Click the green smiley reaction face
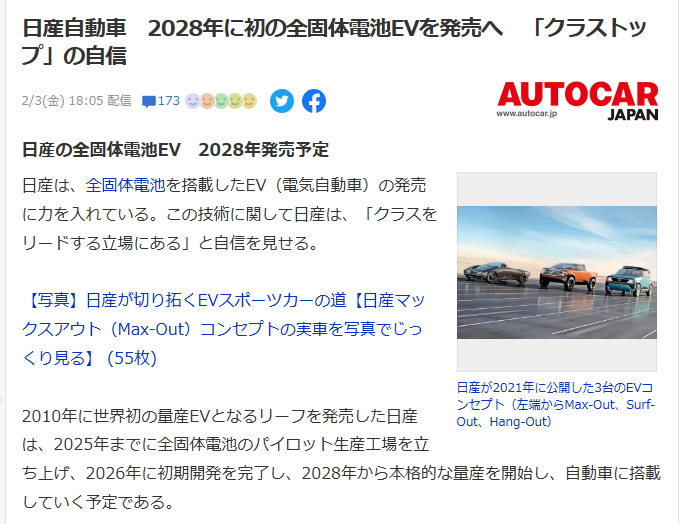 221,101
